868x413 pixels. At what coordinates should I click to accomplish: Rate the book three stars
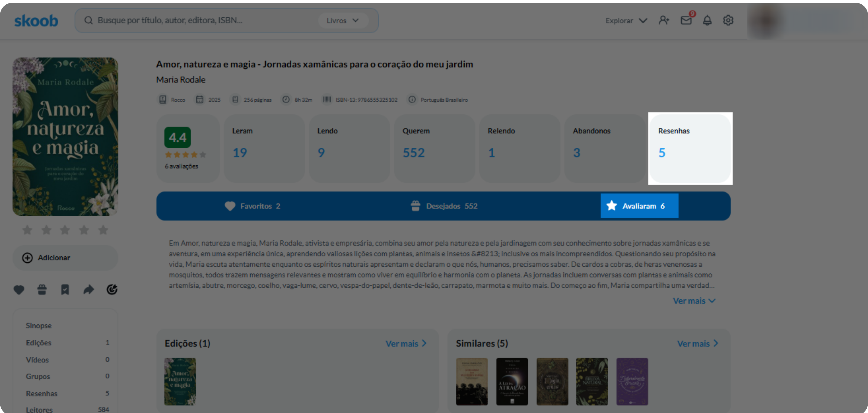65,230
